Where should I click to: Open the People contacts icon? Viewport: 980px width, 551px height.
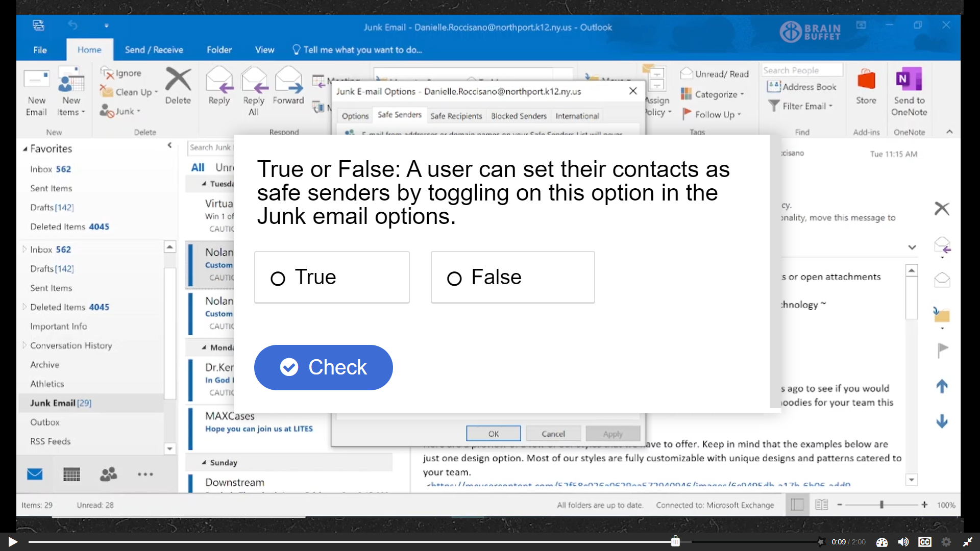click(108, 474)
